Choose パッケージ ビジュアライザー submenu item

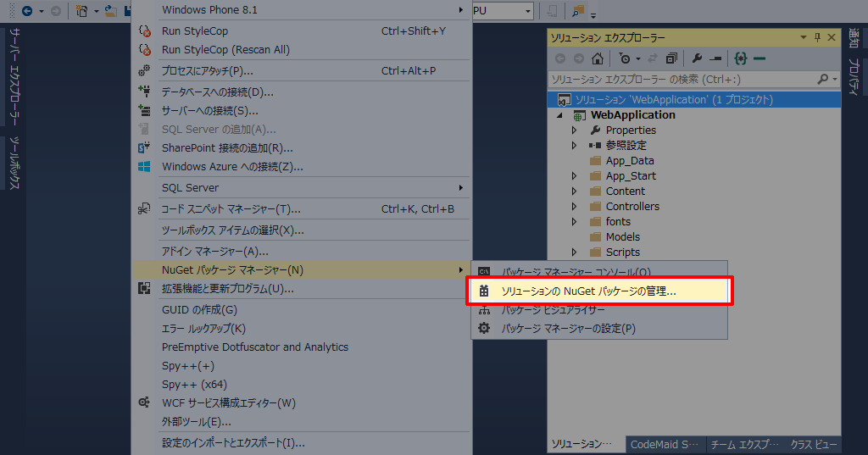[599, 310]
